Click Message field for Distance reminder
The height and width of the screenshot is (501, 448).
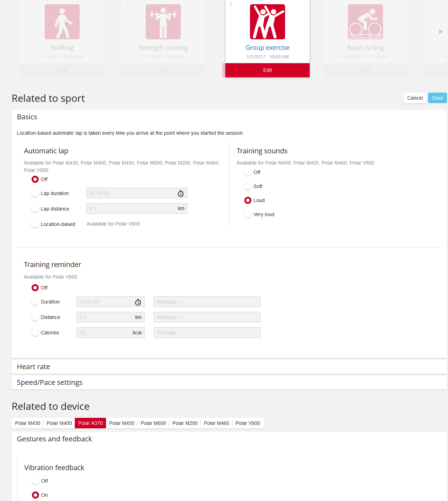(x=207, y=317)
